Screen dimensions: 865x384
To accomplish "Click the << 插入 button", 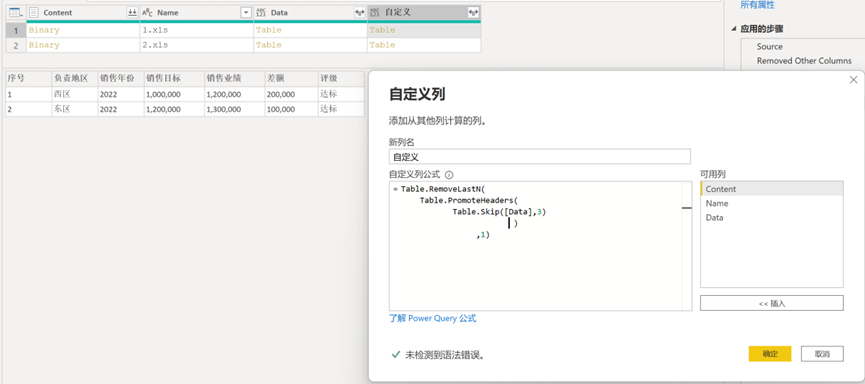I will [771, 303].
